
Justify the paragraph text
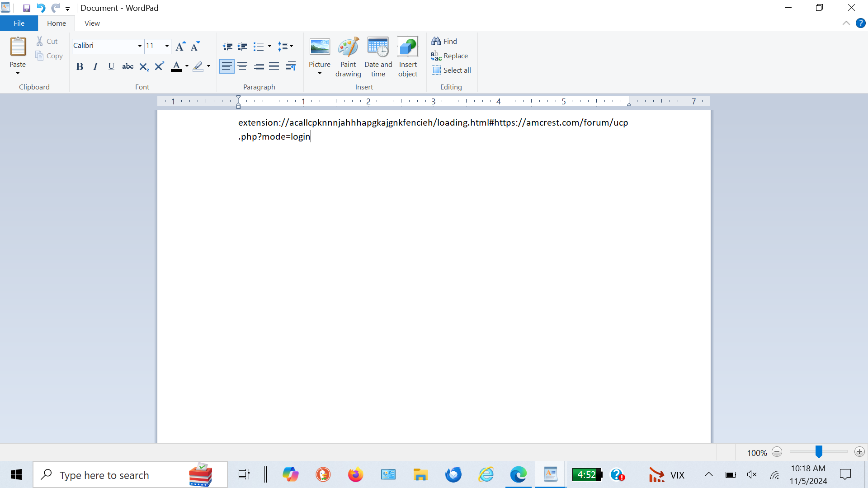pyautogui.click(x=274, y=67)
